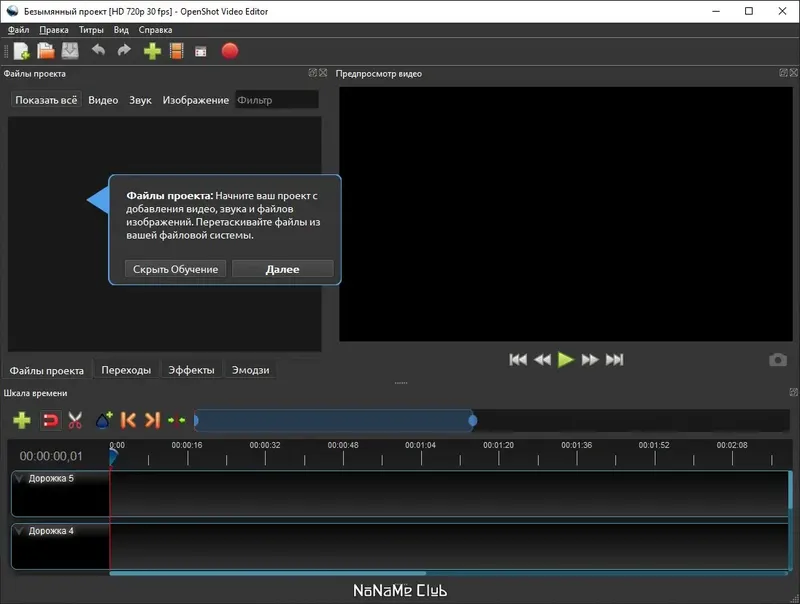The width and height of the screenshot is (800, 604).
Task: Save current frame with the camera icon
Action: pyautogui.click(x=778, y=360)
